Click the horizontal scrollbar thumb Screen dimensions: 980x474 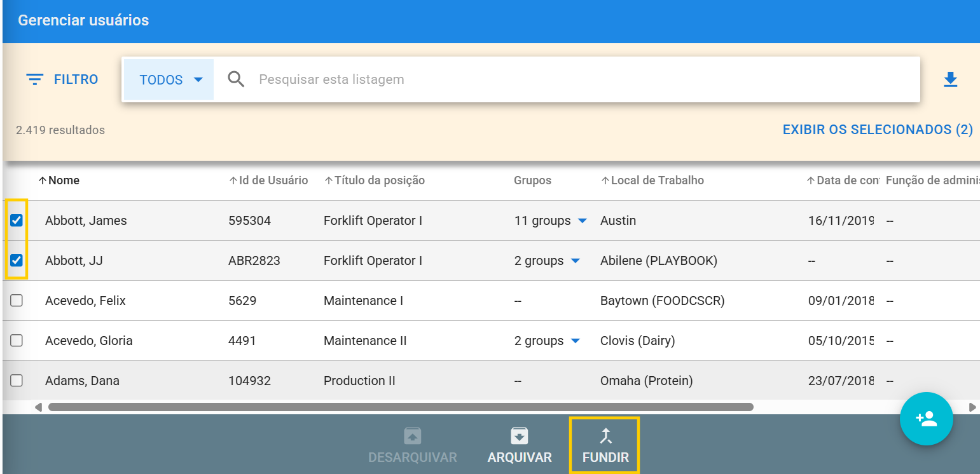pyautogui.click(x=401, y=407)
